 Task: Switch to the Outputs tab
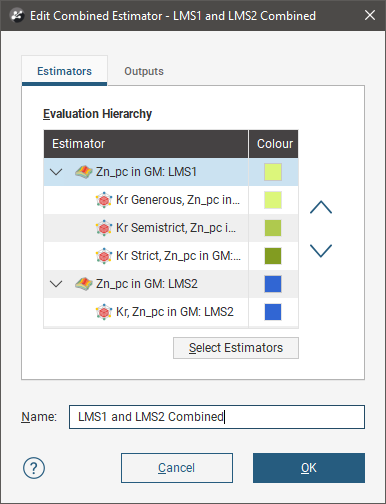pyautogui.click(x=144, y=71)
